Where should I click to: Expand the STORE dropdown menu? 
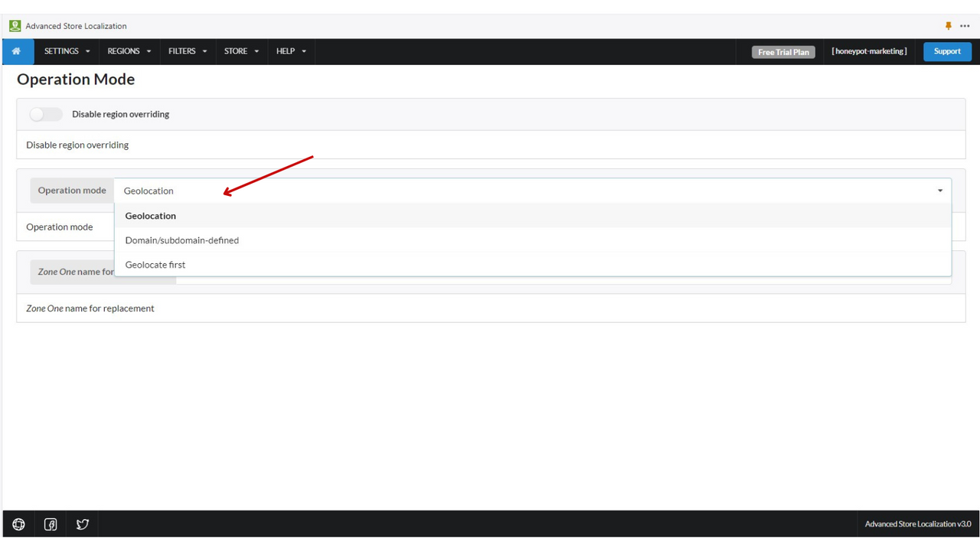[241, 51]
